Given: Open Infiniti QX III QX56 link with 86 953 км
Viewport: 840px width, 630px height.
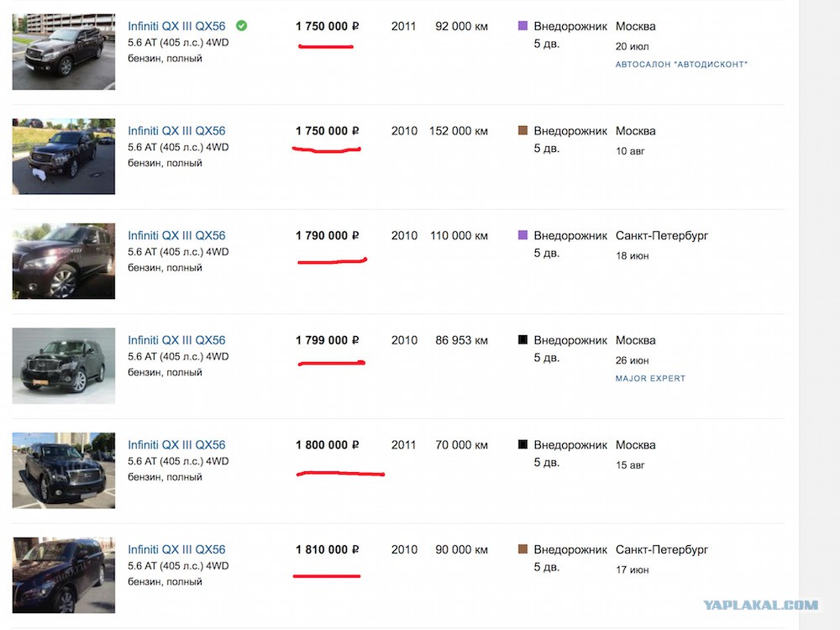Looking at the screenshot, I should point(176,340).
